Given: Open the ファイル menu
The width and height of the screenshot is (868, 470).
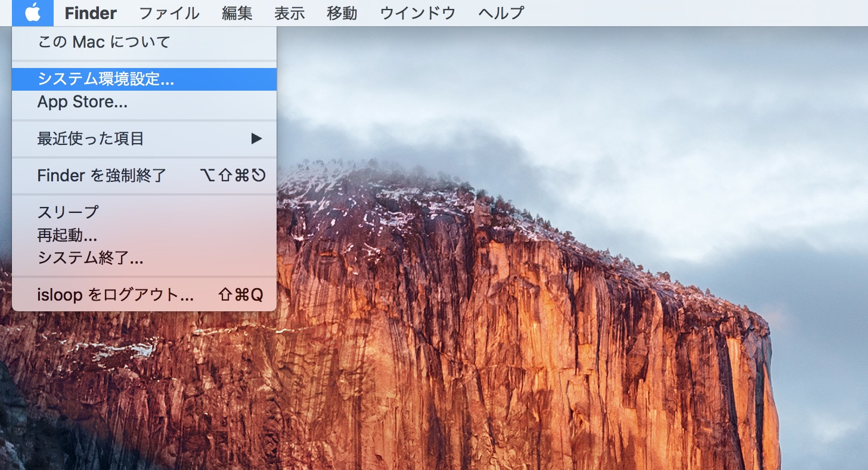Looking at the screenshot, I should [x=169, y=13].
